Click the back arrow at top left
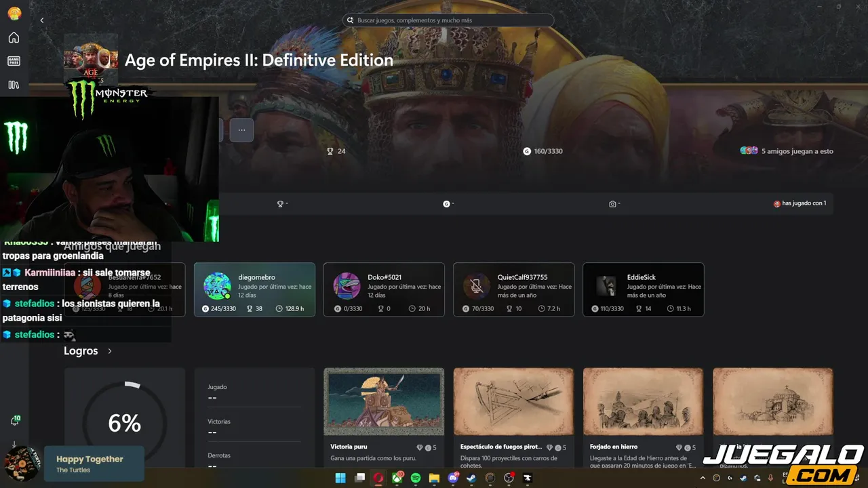868x488 pixels. (x=42, y=20)
